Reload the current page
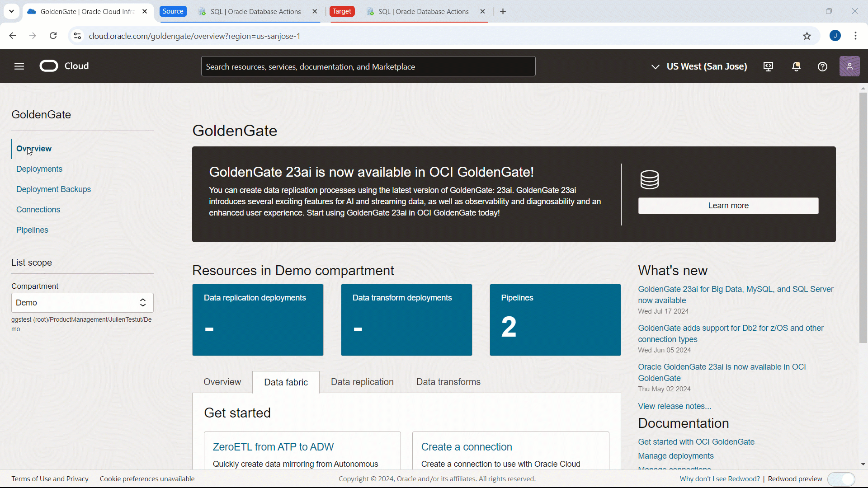The image size is (868, 488). (x=53, y=36)
